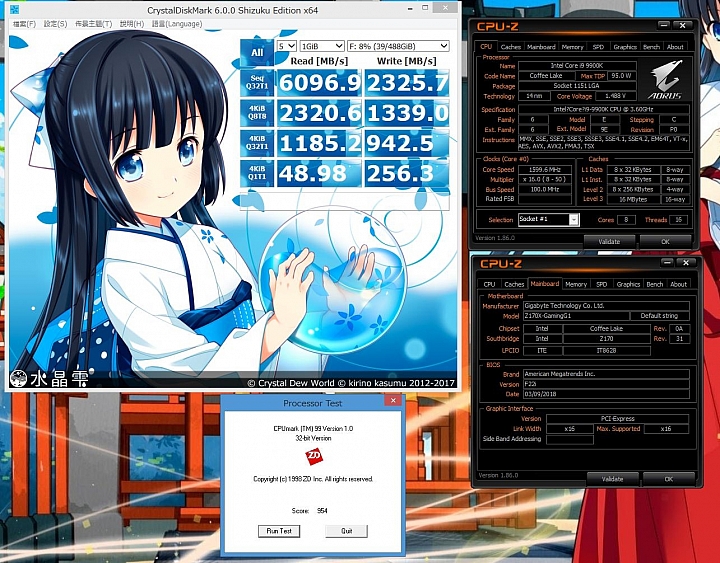Run the Seq Q32T1 benchmark
Screen dimensions: 720x563
257,83
